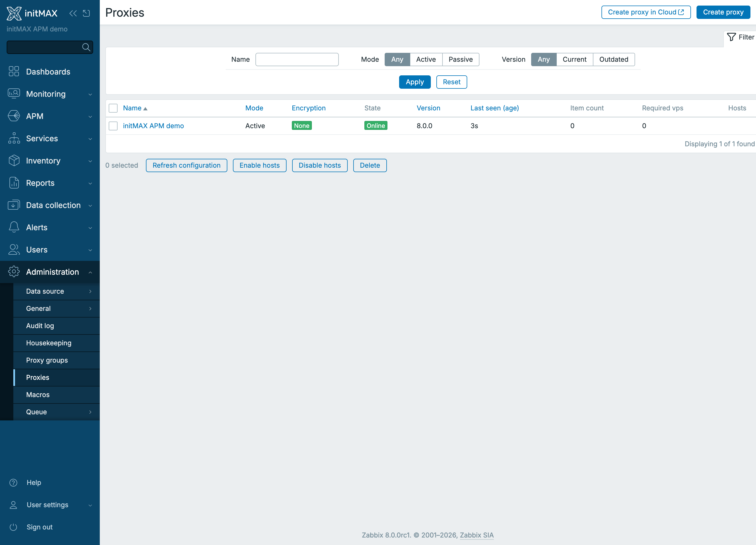Open Dashboards via its grid icon
Viewport: 756px width, 545px height.
pos(14,71)
